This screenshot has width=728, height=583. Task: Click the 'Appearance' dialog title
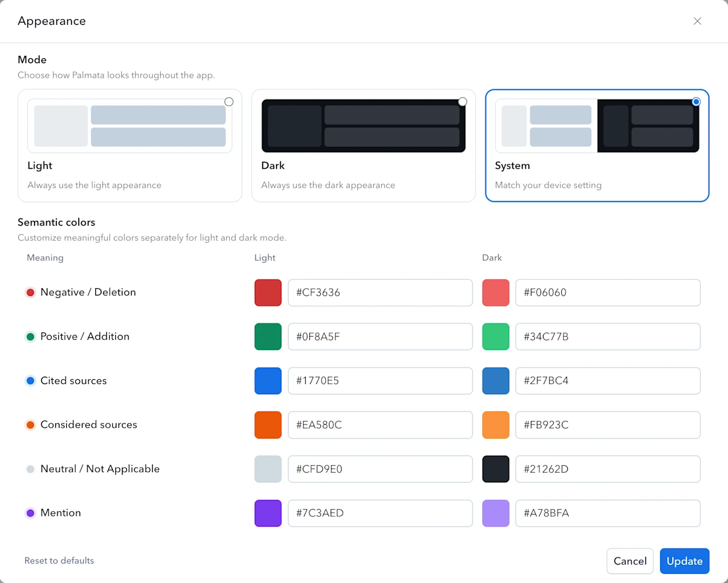pyautogui.click(x=52, y=21)
